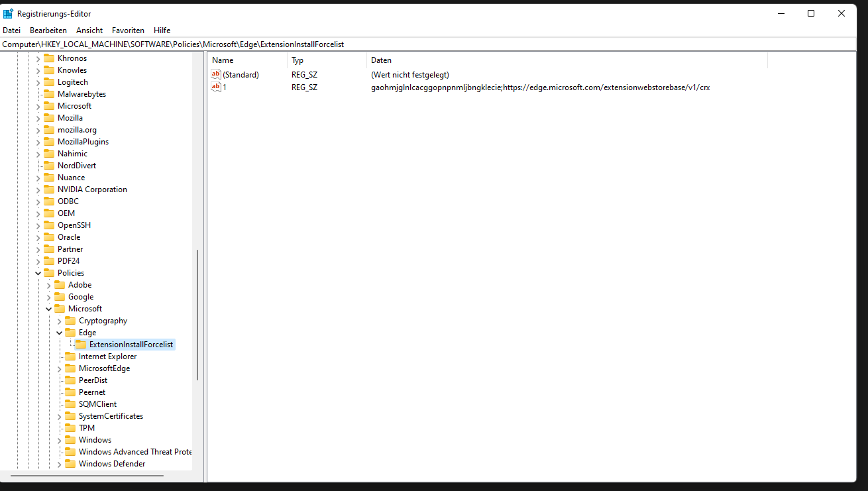The width and height of the screenshot is (868, 491).
Task: Open the Ansicht menu
Action: click(x=89, y=30)
